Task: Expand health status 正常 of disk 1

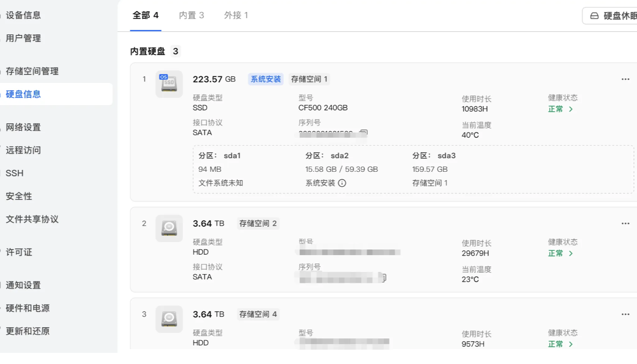Action: coord(560,109)
